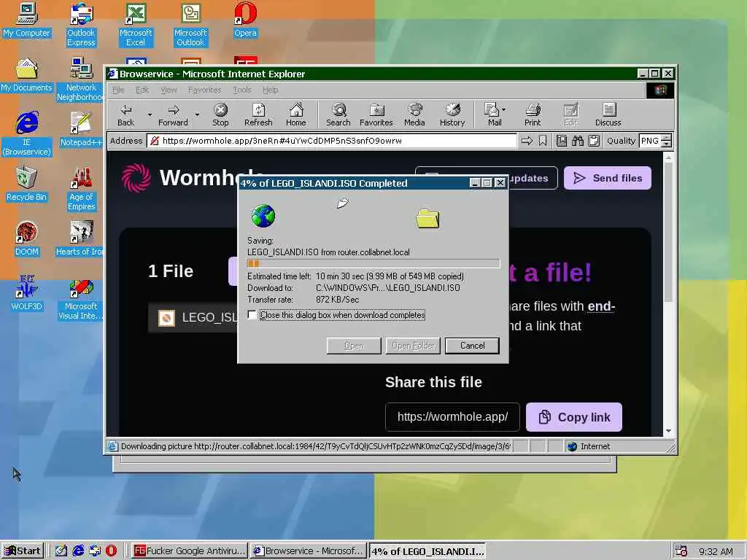Select the DOOM desktop icon
The image size is (747, 560).
[x=27, y=238]
